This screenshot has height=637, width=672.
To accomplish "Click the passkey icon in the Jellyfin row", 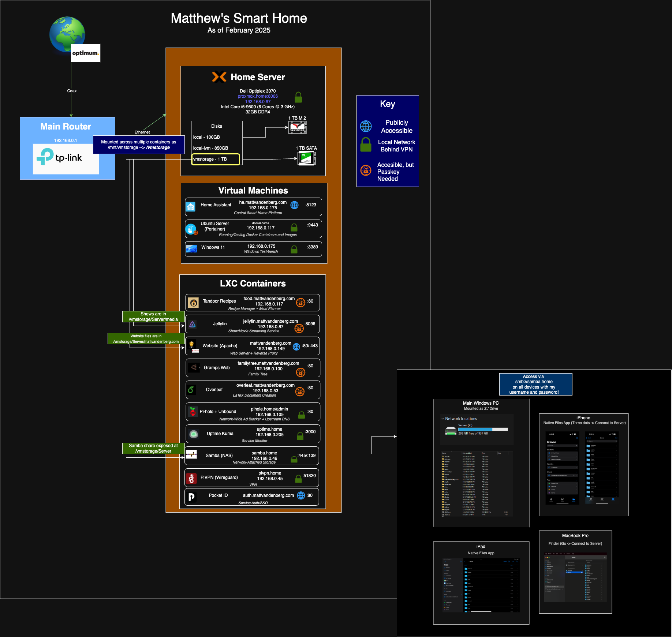I will [299, 328].
